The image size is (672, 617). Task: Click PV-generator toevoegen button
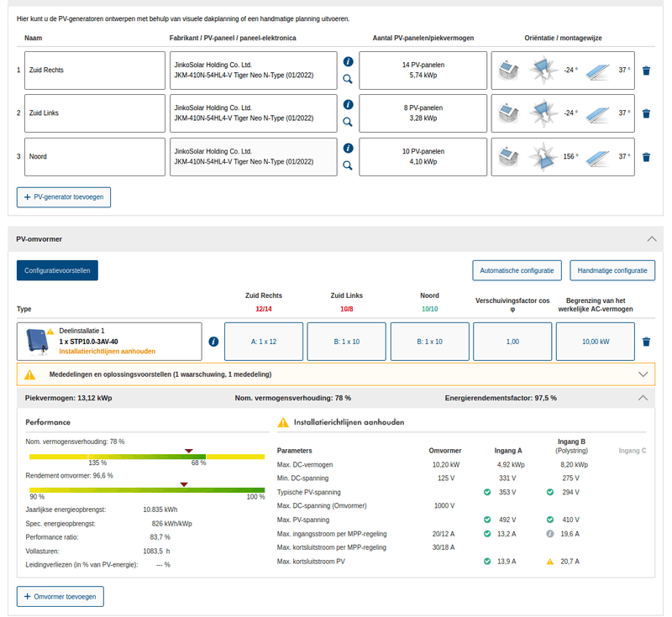tap(64, 196)
